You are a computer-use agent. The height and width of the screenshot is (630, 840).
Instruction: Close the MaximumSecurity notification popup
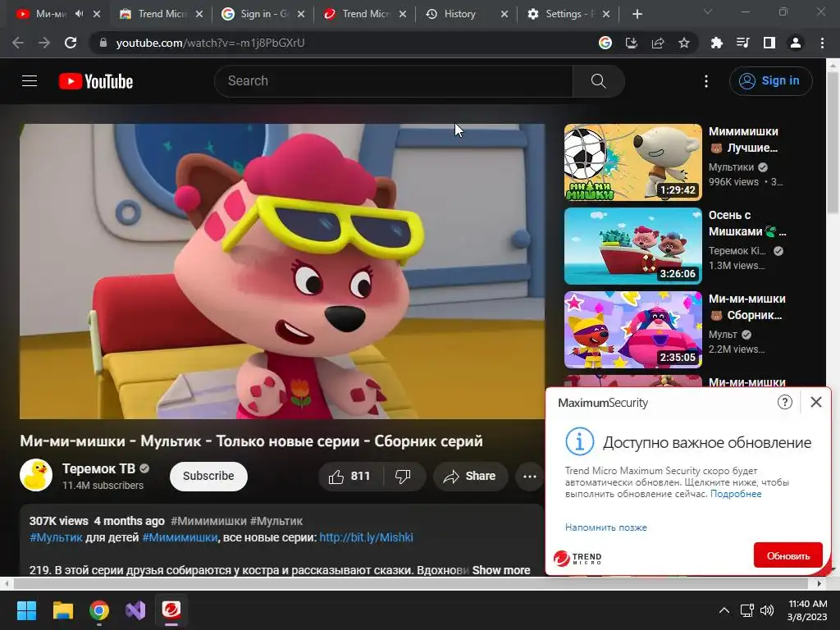[816, 402]
